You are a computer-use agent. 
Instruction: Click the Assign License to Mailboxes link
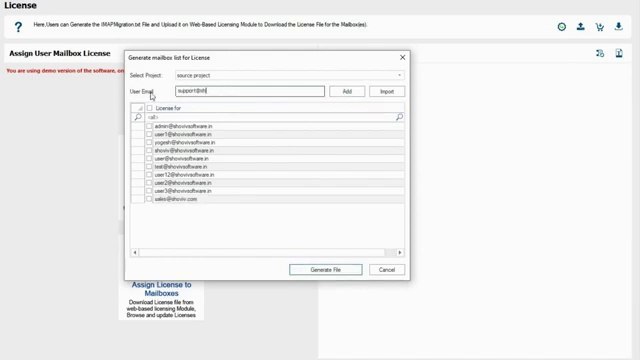[161, 289]
